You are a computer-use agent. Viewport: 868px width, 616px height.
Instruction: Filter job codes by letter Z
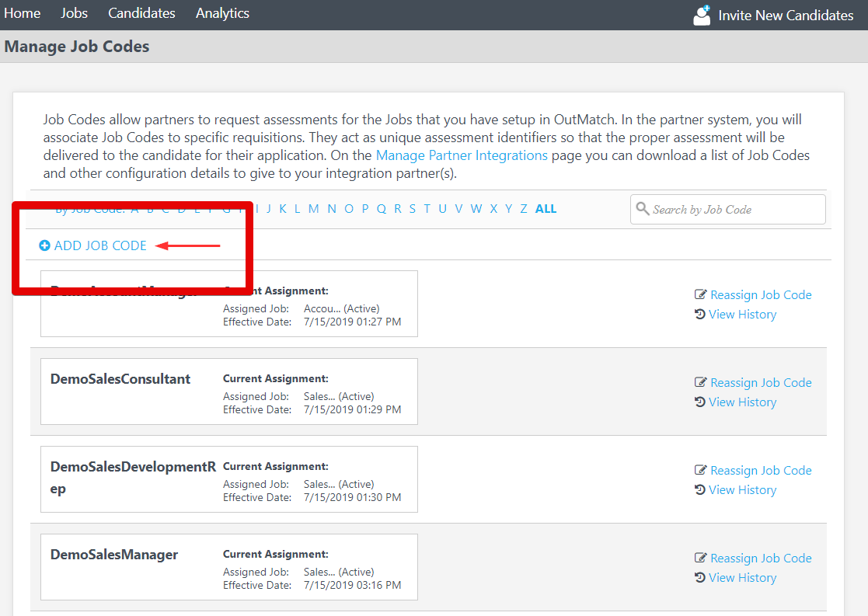pos(523,208)
